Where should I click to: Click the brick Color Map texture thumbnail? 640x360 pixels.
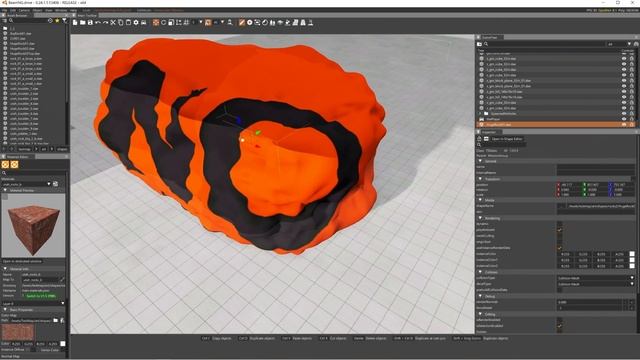(18, 333)
